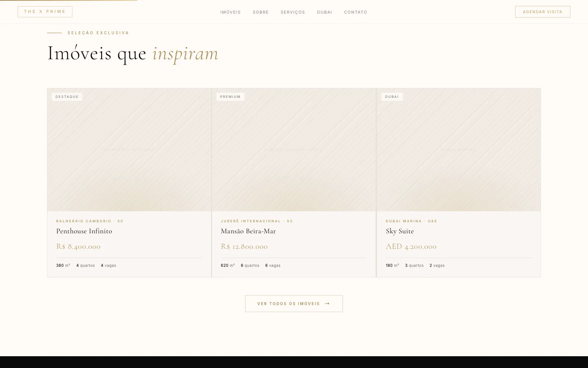The image size is (588, 368).
Task: Click the Destaque badge on first card
Action: 67,97
